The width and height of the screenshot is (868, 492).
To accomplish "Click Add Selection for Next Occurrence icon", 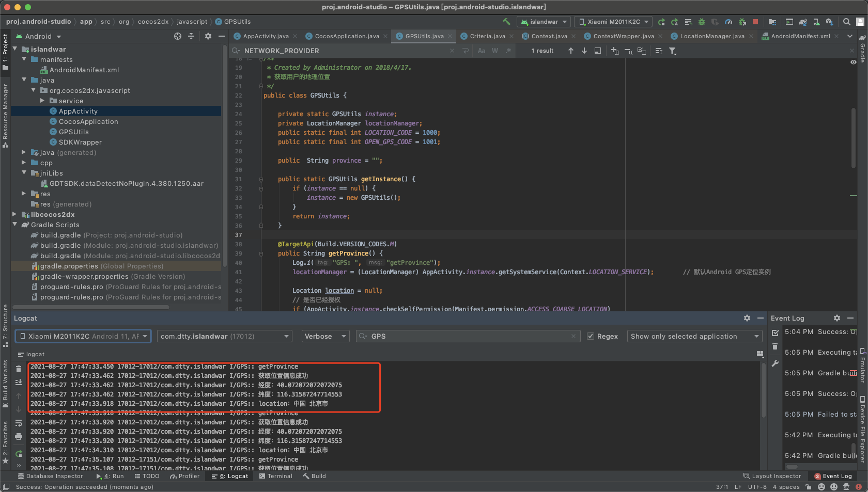I will (615, 51).
